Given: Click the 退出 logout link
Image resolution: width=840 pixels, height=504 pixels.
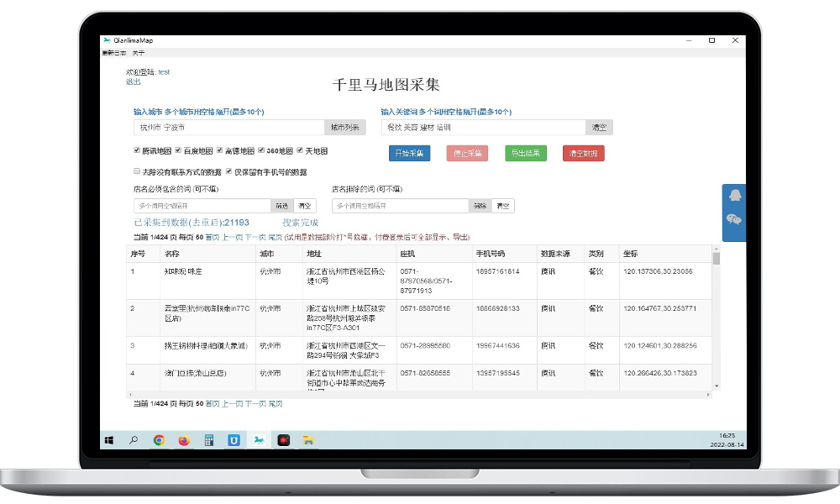Looking at the screenshot, I should pos(134,82).
